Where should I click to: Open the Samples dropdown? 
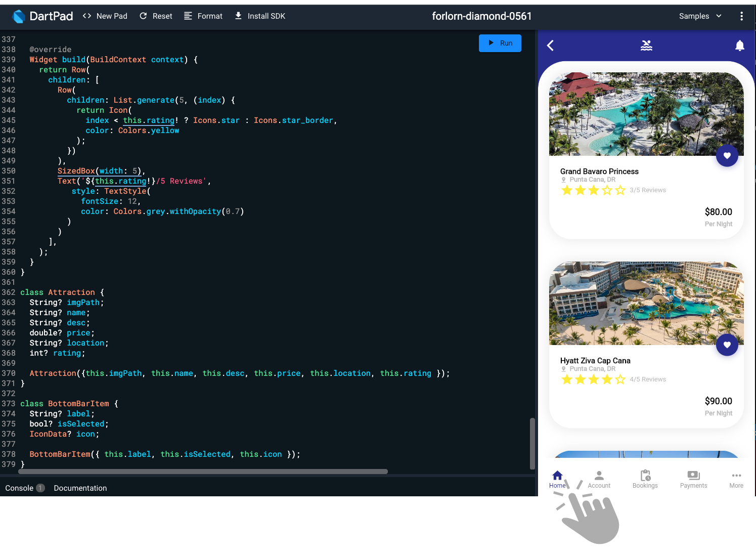pyautogui.click(x=700, y=16)
